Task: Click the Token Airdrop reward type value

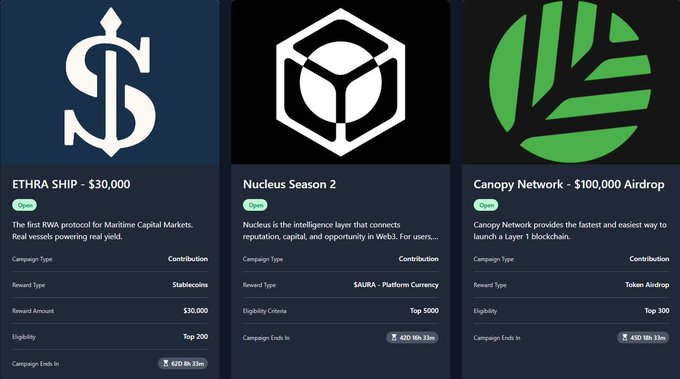Action: (647, 285)
